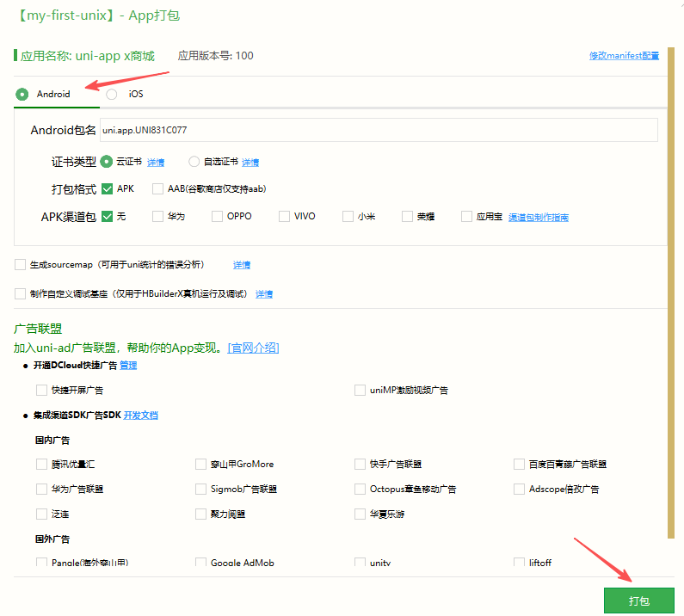684x616 pixels.
Task: Check the 小米 channel package option
Action: (348, 217)
